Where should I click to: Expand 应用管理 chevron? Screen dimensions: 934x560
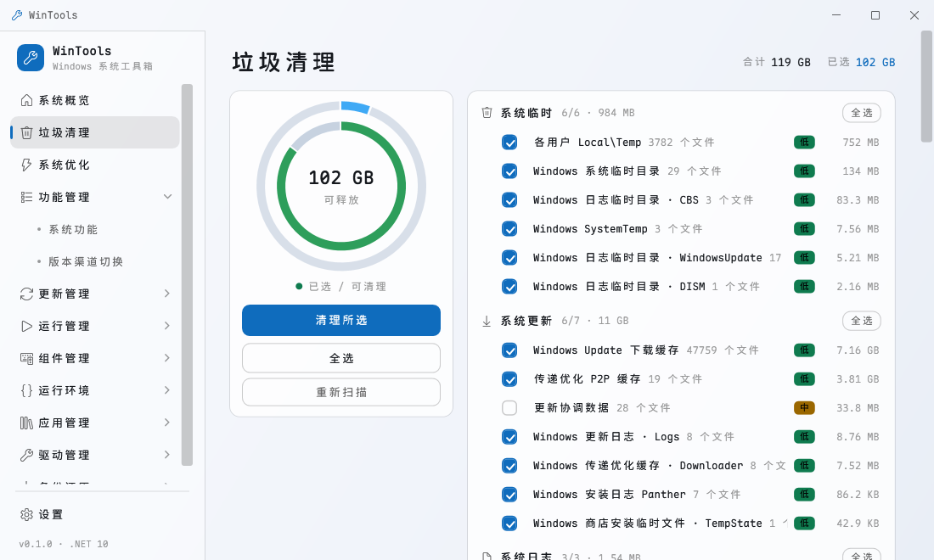[167, 422]
